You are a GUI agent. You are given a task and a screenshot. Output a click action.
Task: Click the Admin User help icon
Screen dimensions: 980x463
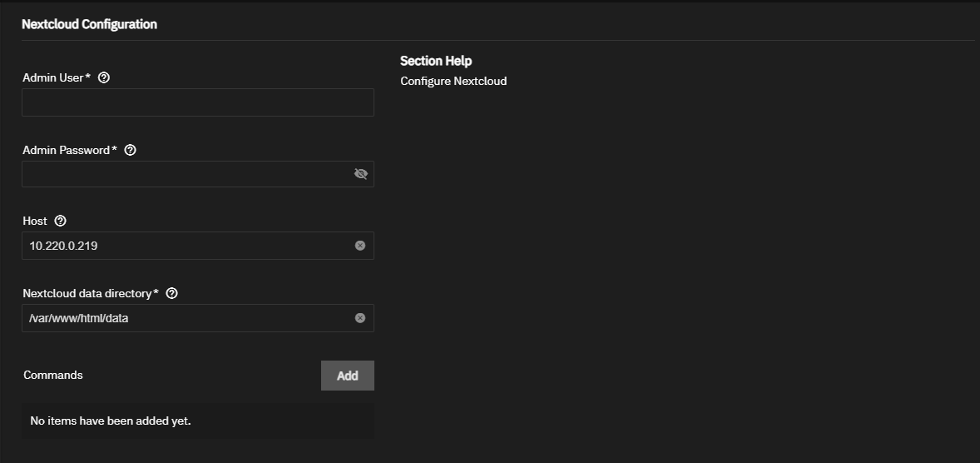click(104, 77)
